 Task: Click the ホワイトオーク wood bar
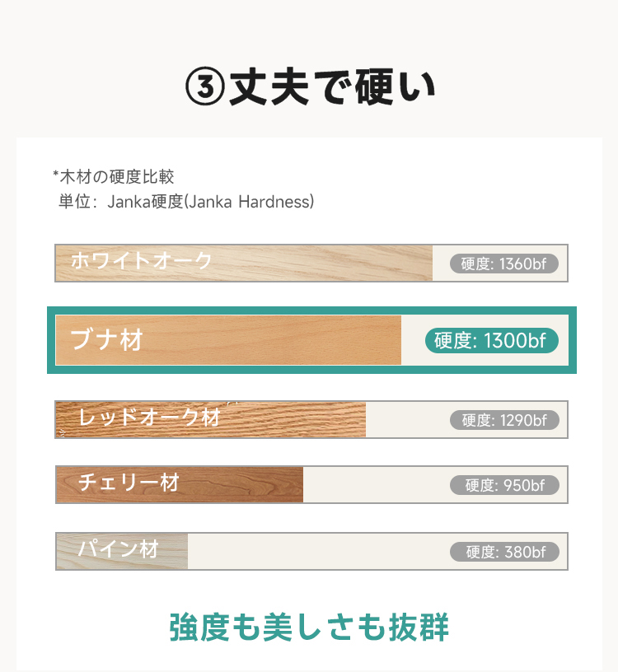244,264
